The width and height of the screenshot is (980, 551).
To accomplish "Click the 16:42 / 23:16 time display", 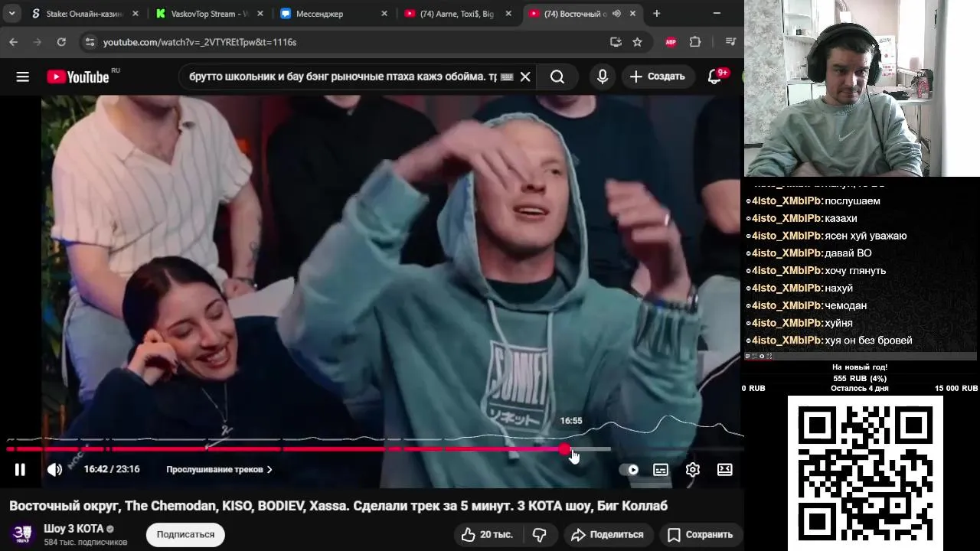I will pos(112,469).
